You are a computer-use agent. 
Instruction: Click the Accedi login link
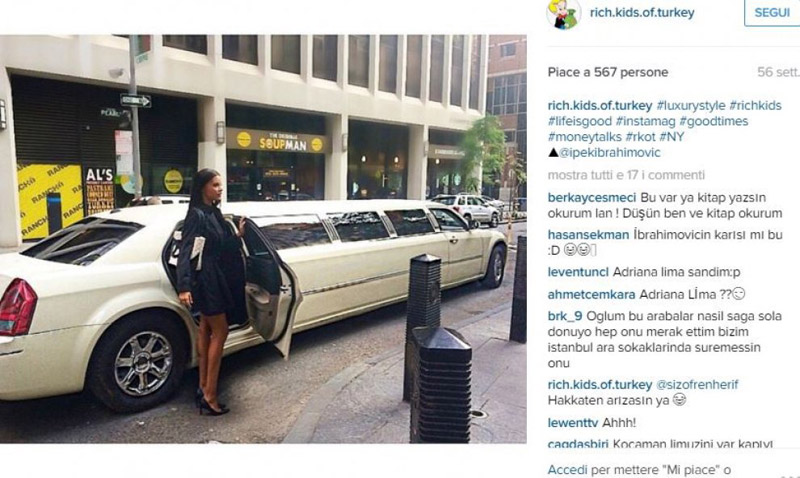coord(567,470)
